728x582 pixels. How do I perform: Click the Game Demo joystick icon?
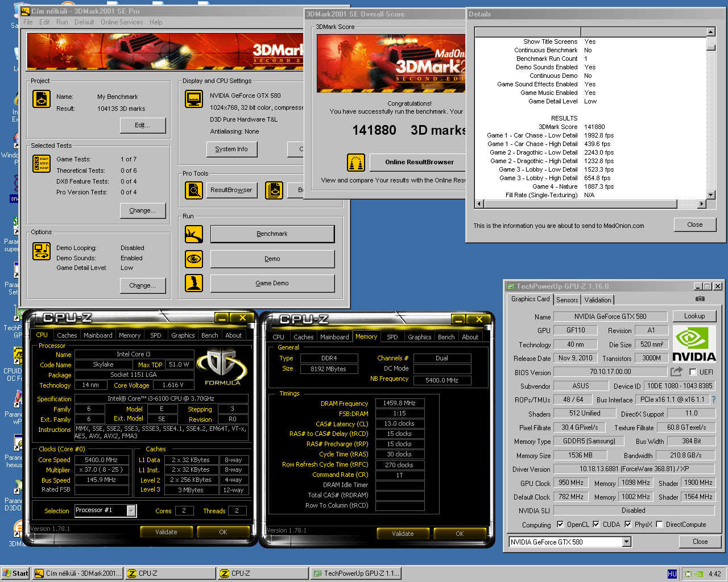194,283
